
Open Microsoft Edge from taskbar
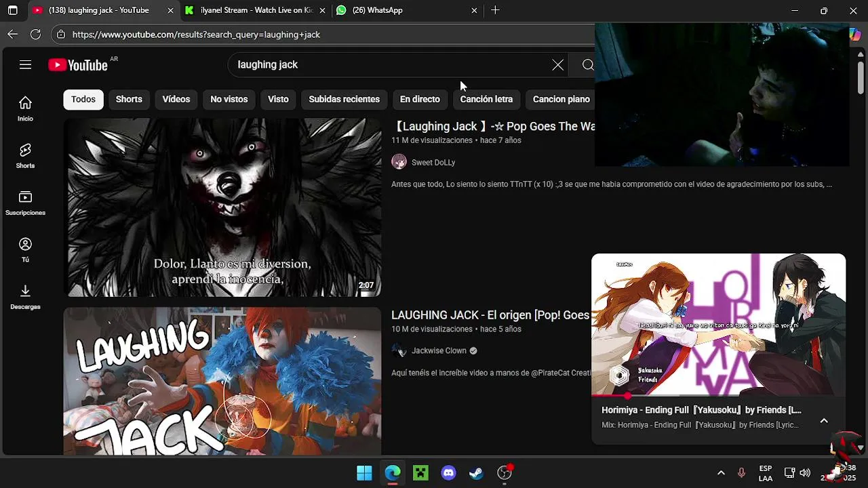click(x=393, y=472)
